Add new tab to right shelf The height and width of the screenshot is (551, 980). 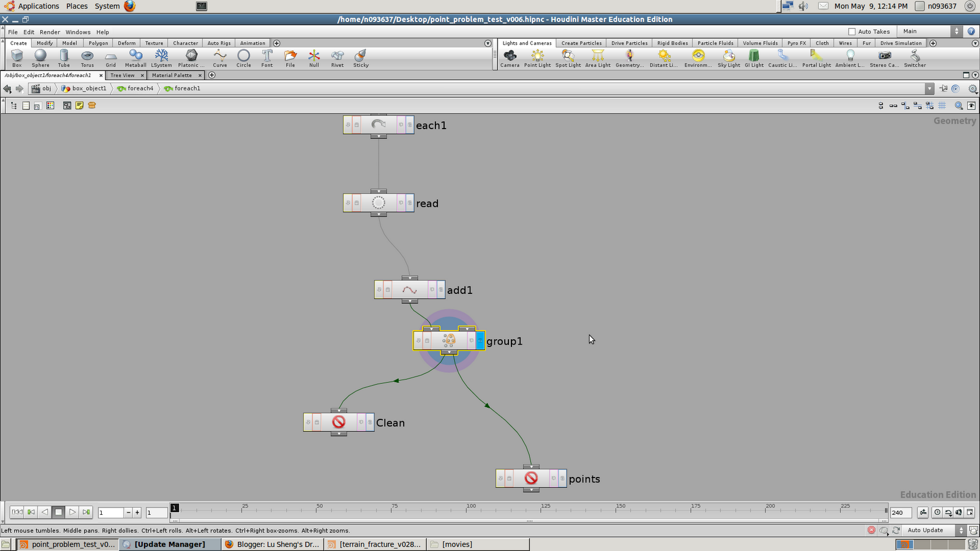pos(933,43)
